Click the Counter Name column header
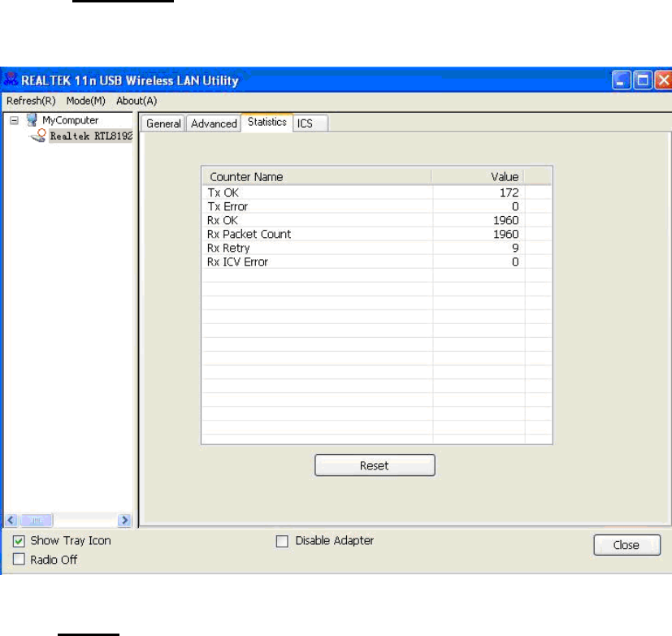 tap(317, 177)
